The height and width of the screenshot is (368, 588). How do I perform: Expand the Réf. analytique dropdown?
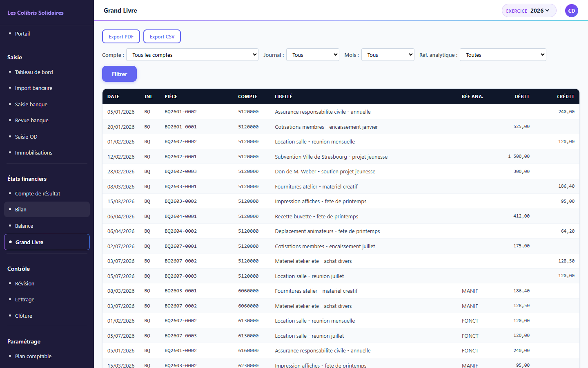click(x=503, y=55)
